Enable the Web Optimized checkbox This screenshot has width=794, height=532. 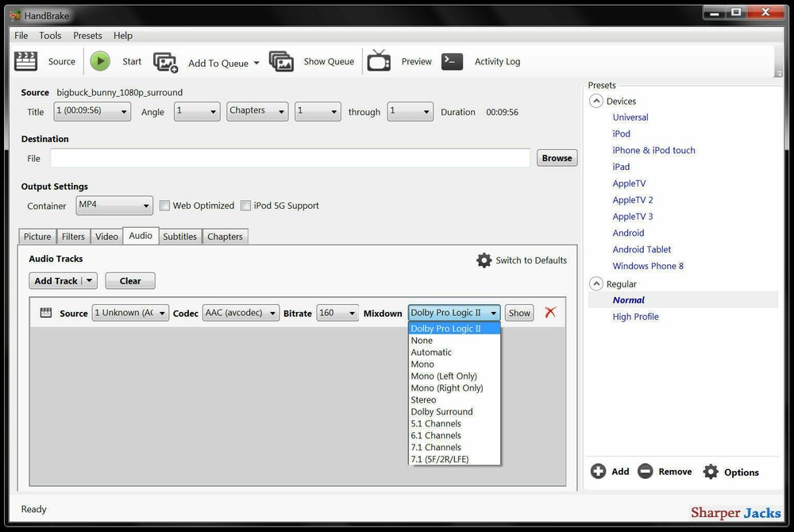pos(164,205)
